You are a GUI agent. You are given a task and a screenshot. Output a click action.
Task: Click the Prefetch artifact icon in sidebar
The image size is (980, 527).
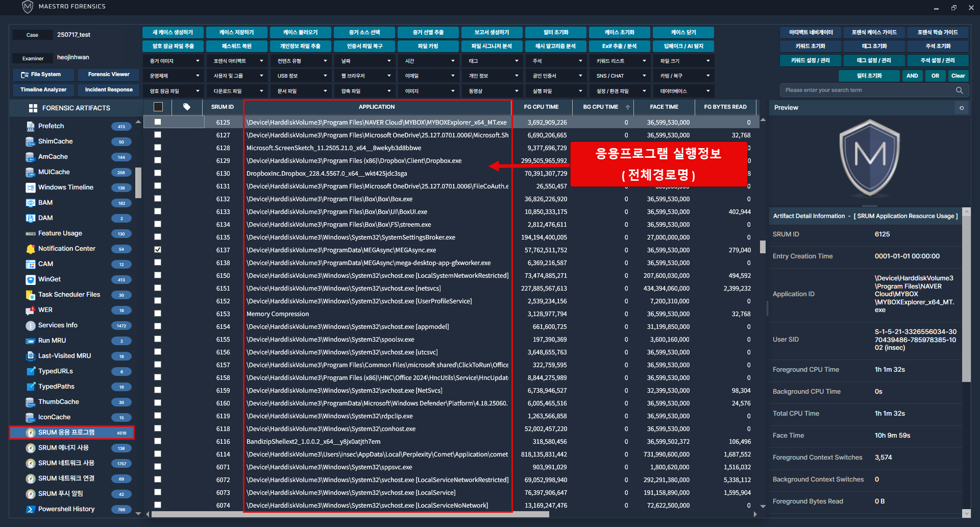pos(30,126)
